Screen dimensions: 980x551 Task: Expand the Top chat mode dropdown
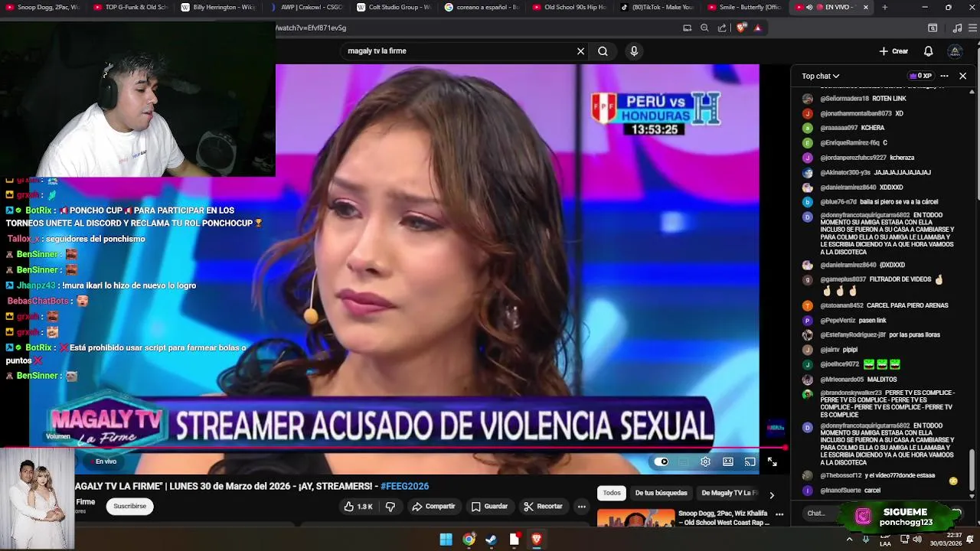pyautogui.click(x=821, y=76)
